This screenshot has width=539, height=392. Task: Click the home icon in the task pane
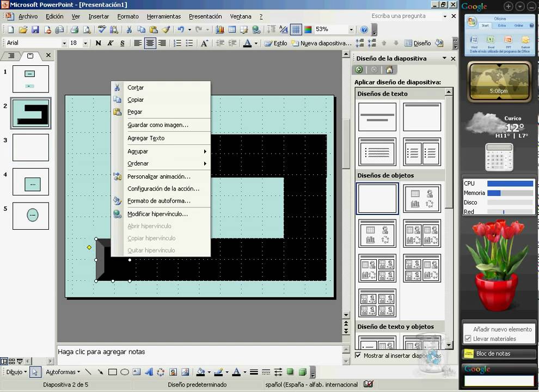(389, 70)
